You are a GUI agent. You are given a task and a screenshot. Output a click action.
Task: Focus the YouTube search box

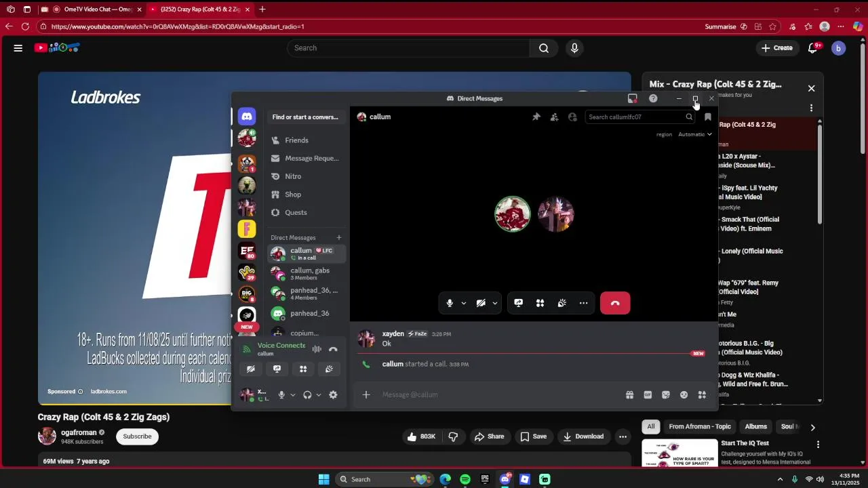click(409, 48)
